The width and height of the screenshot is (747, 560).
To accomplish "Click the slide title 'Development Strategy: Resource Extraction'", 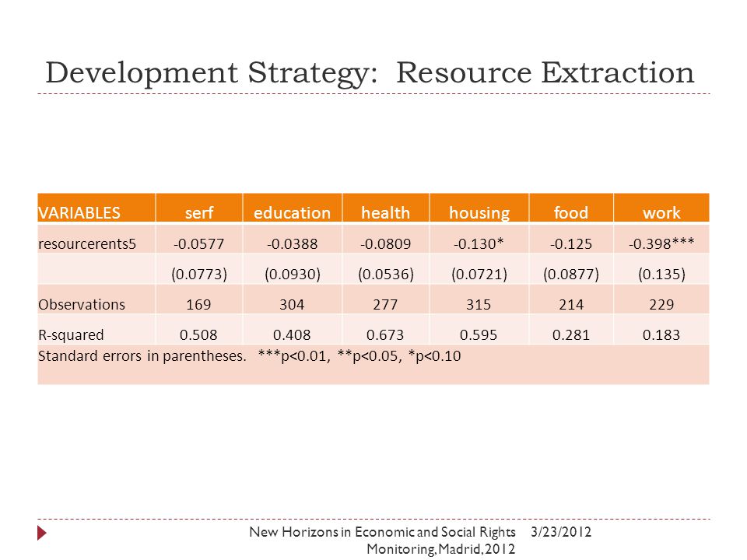I will [370, 73].
